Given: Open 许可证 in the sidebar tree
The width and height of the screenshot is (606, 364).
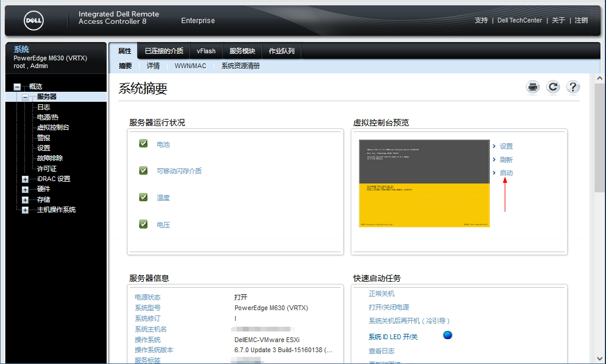Looking at the screenshot, I should 47,169.
